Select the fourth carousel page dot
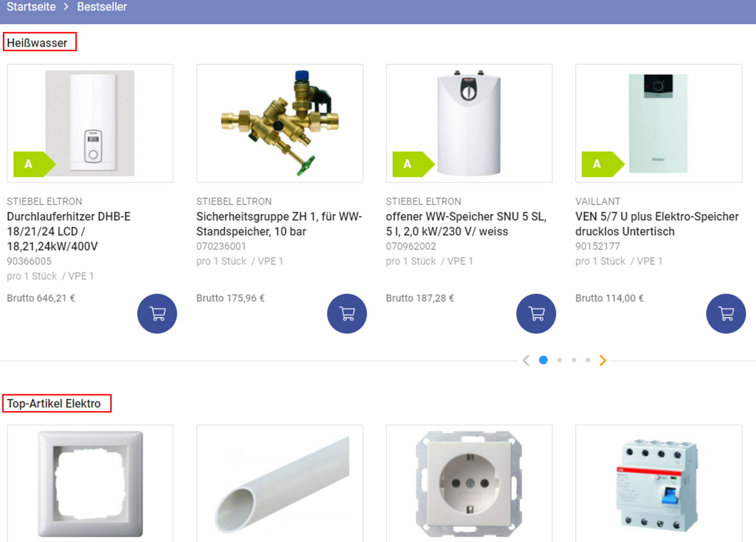 [x=588, y=360]
